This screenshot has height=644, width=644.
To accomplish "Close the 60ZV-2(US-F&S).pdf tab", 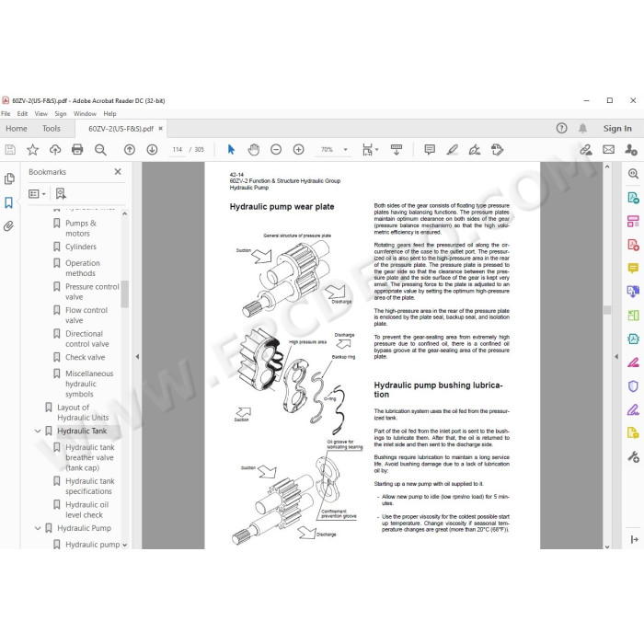I will [x=161, y=129].
